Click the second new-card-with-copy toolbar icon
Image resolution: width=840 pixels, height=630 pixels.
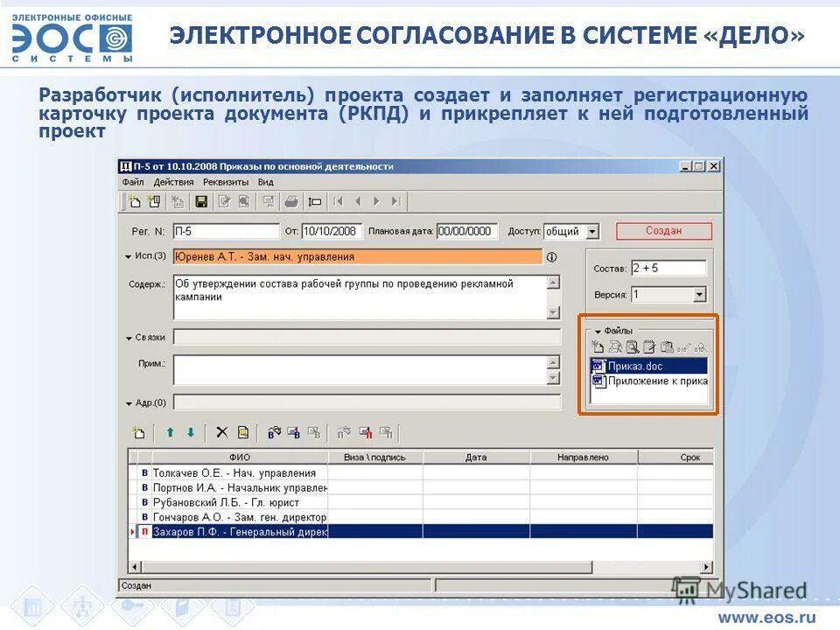pos(154,201)
